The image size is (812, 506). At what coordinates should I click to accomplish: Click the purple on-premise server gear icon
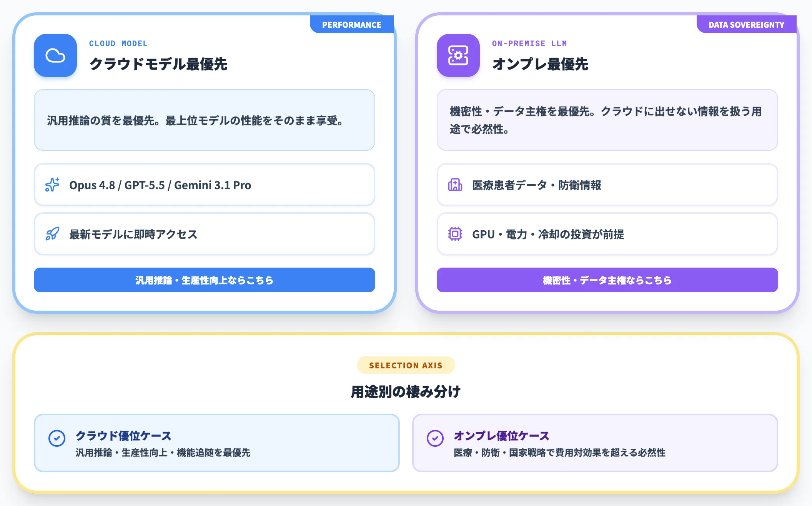pyautogui.click(x=458, y=55)
